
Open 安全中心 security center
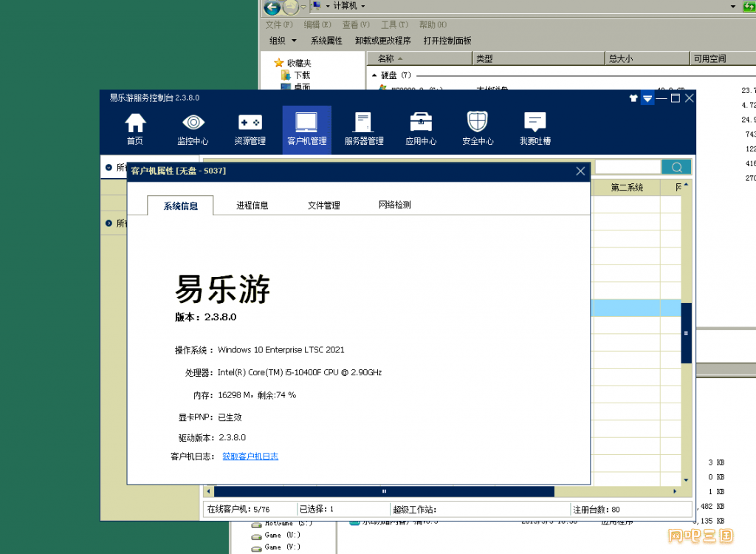[x=478, y=129]
